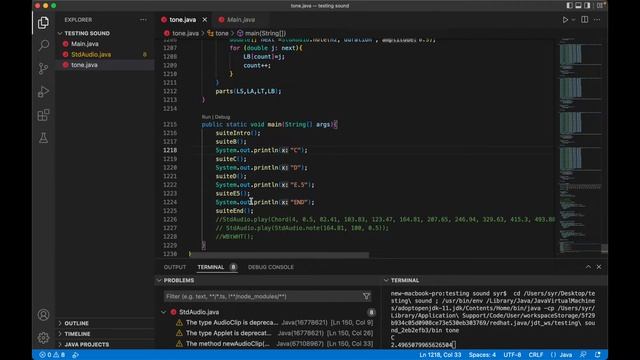Open the Customize Layout icon in the title bar

pos(600,6)
